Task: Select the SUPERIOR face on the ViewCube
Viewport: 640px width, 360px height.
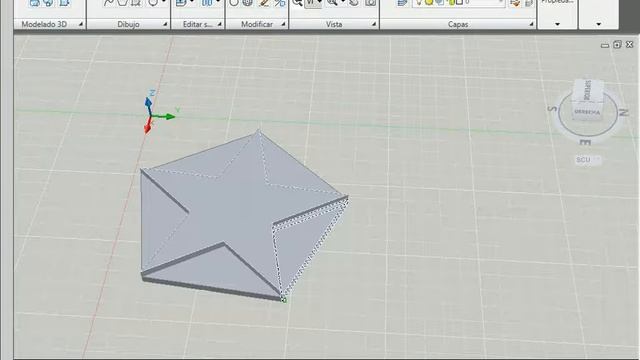Action: (x=588, y=90)
